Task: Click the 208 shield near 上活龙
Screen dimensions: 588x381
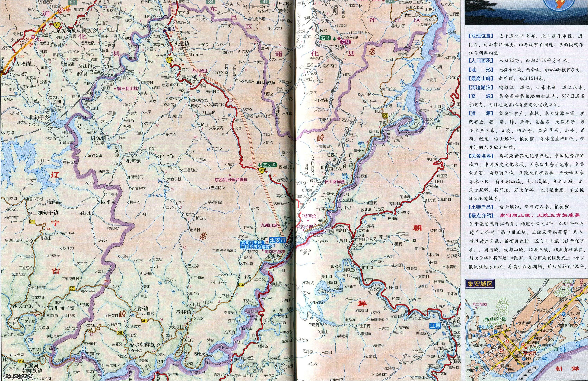Action: (x=241, y=285)
